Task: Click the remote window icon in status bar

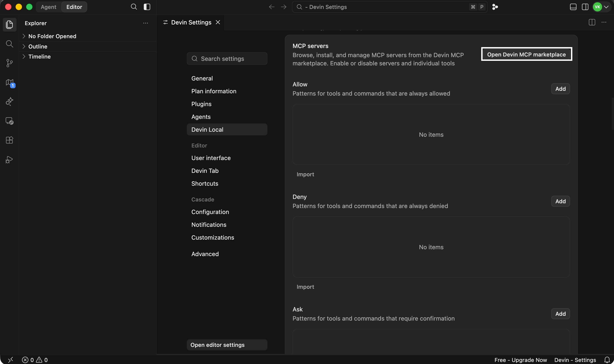Action: pos(10,360)
